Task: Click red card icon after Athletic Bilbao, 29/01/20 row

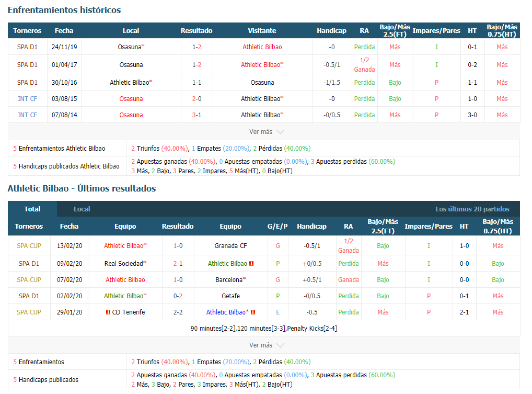Action: (x=253, y=312)
